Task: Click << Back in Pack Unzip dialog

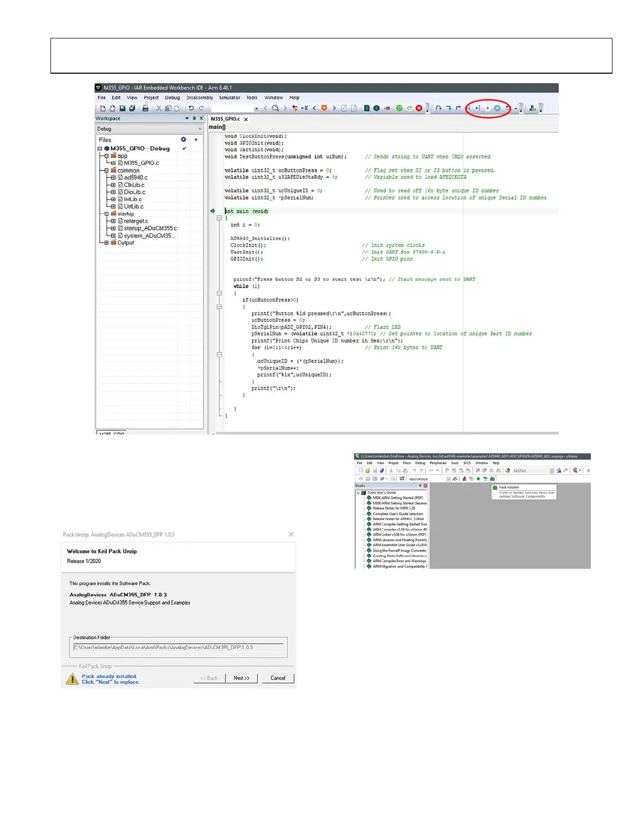Action: tap(209, 678)
